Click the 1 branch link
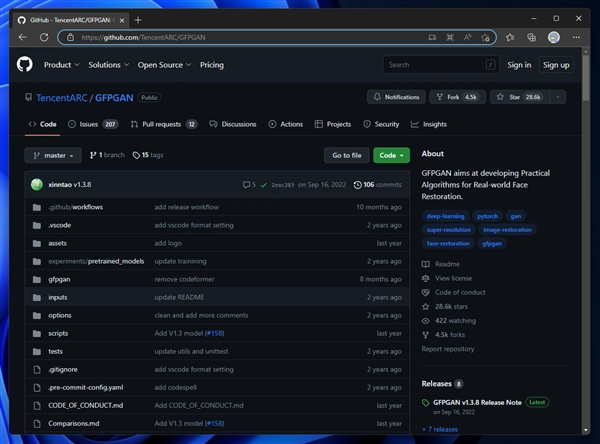 point(107,155)
